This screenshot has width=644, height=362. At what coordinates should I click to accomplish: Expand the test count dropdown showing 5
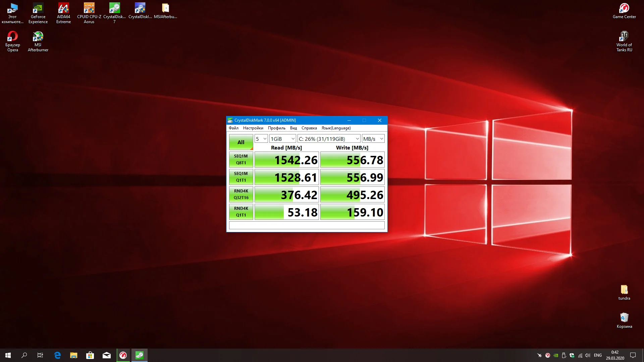pyautogui.click(x=261, y=139)
